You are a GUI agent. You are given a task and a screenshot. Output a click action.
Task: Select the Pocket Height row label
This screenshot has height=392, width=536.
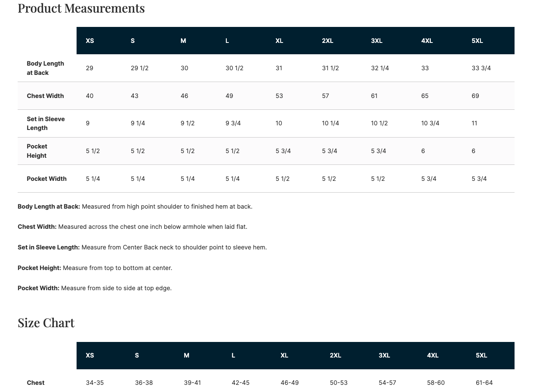click(x=37, y=151)
